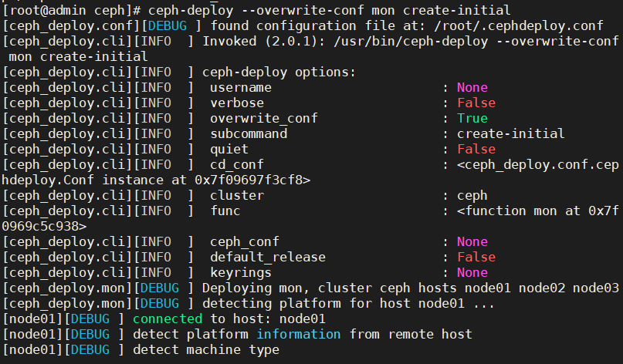The image size is (623, 364).
Task: Click the green 'True' value
Action: click(x=472, y=119)
